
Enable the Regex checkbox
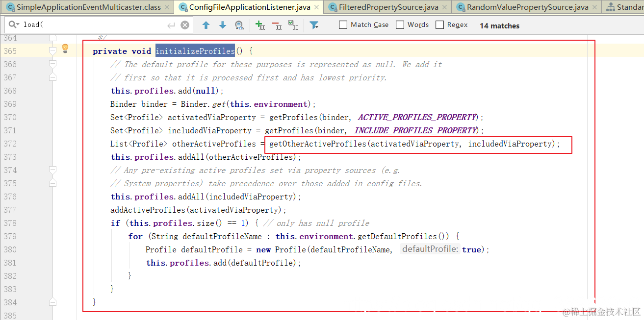tap(439, 25)
